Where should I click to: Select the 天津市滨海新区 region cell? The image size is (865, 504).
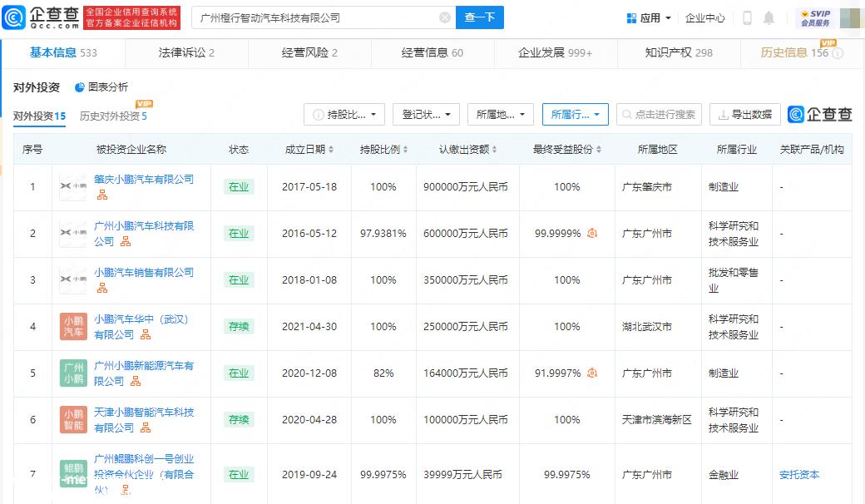(656, 420)
